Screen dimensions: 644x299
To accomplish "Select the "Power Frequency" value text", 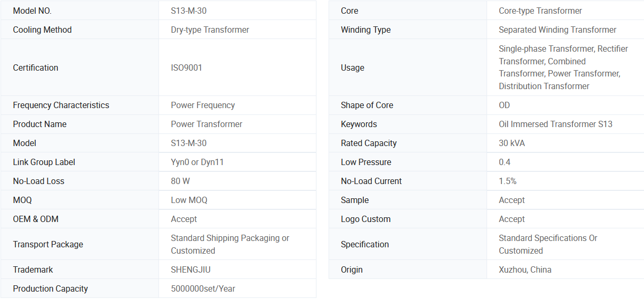I will tap(203, 105).
